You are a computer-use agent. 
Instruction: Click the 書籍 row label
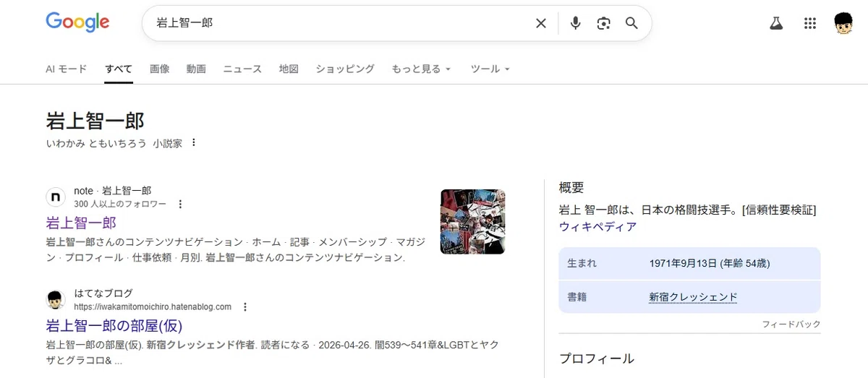click(578, 297)
